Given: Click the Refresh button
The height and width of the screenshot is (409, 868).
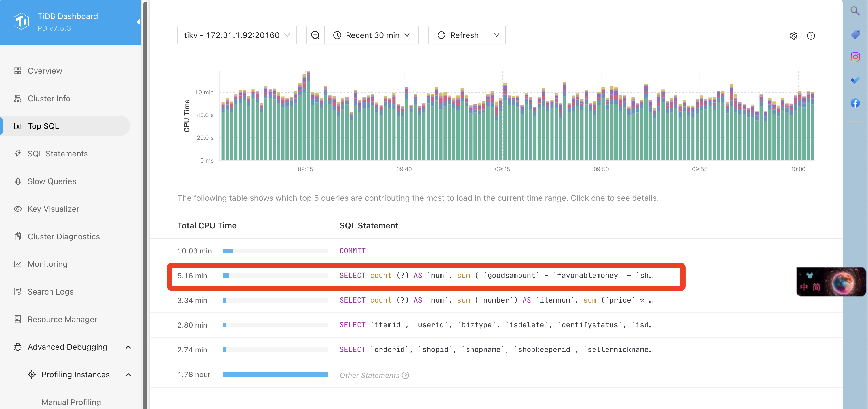Looking at the screenshot, I should (x=458, y=35).
